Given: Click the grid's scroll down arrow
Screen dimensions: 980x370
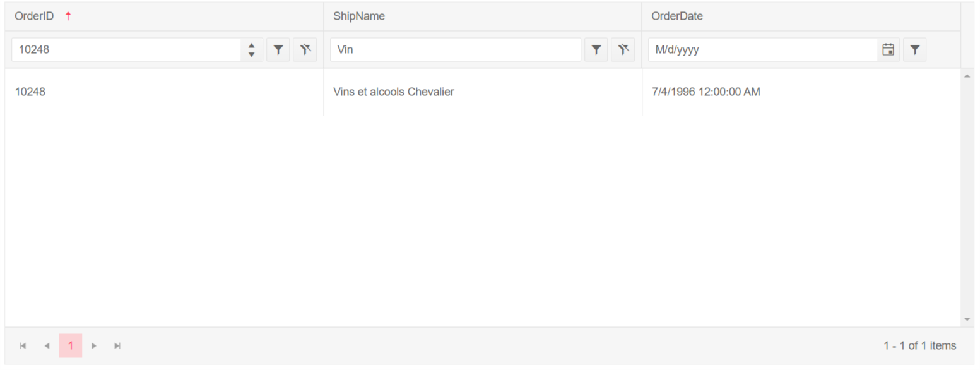Looking at the screenshot, I should pos(967,319).
